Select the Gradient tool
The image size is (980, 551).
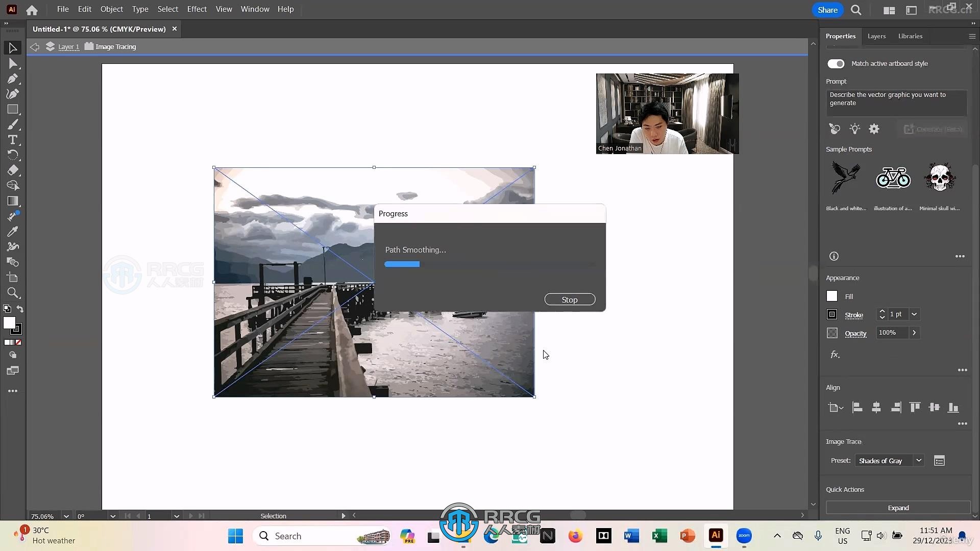tap(13, 201)
